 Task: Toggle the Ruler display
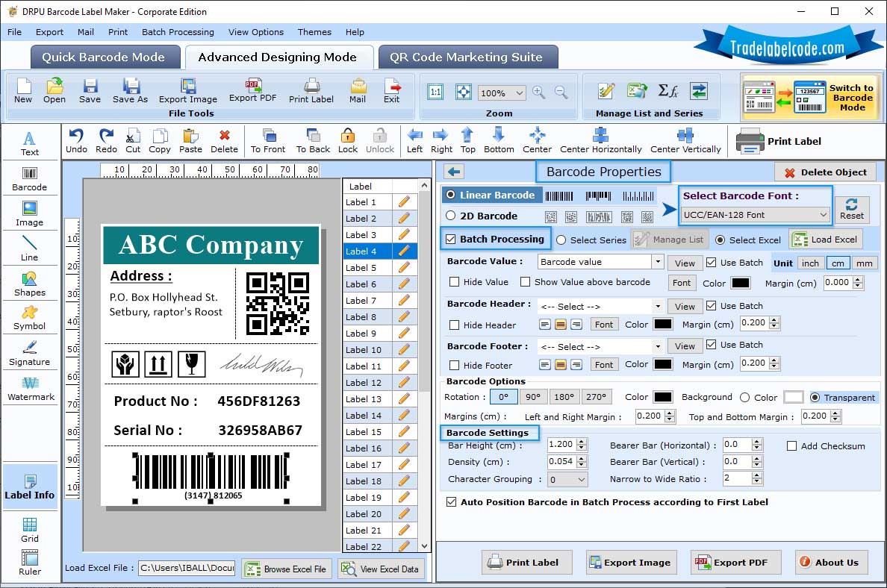pyautogui.click(x=29, y=563)
